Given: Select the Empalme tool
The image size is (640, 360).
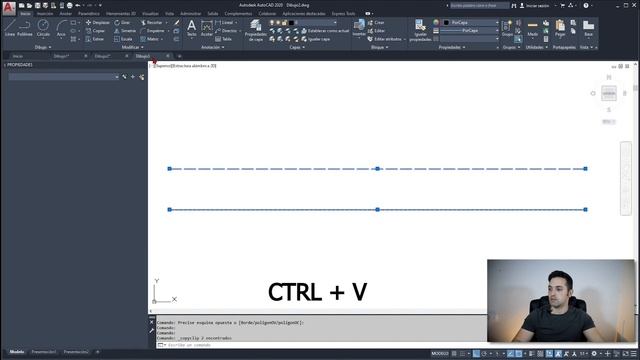Looking at the screenshot, I should (x=152, y=31).
